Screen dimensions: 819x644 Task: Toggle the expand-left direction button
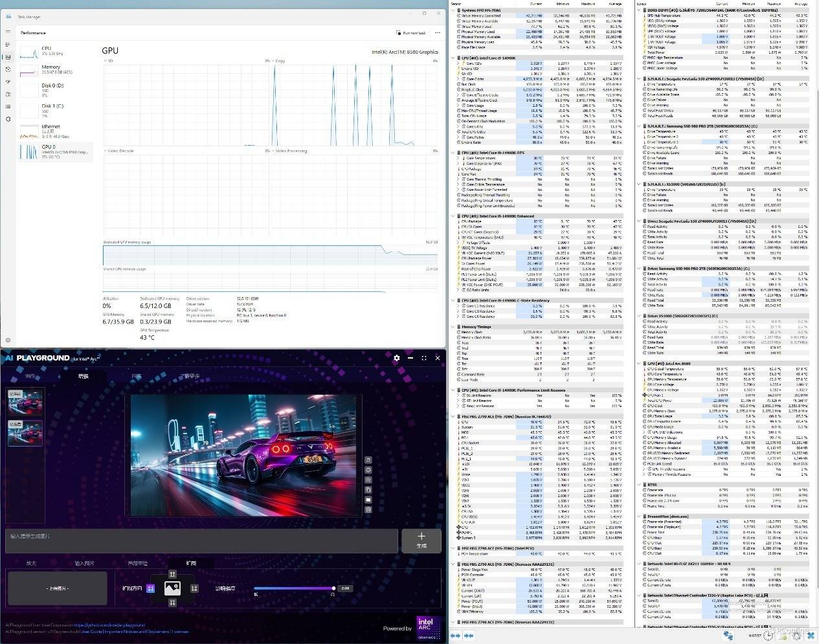point(151,588)
